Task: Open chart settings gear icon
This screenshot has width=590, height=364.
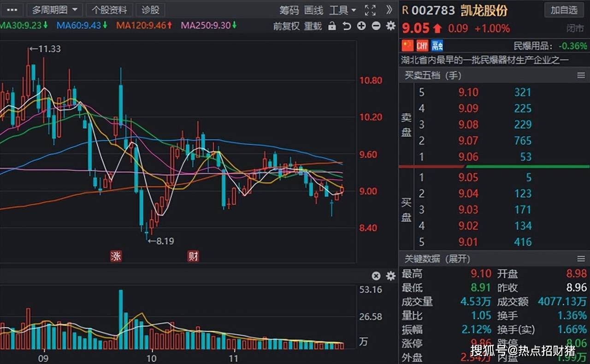Action: [x=391, y=26]
